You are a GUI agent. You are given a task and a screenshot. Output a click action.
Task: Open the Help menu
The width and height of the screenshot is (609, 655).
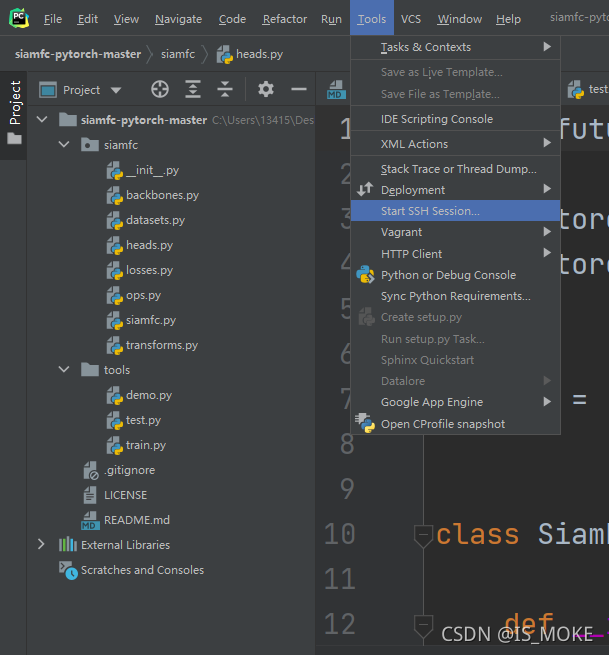(508, 19)
